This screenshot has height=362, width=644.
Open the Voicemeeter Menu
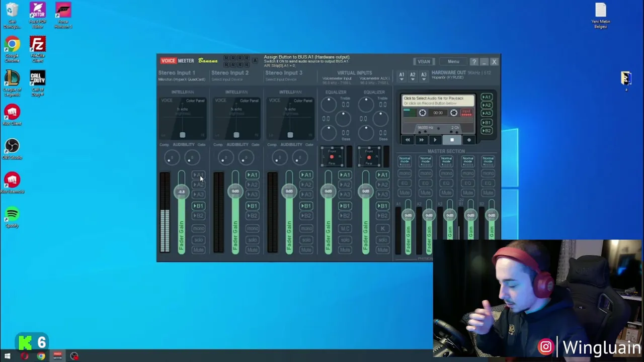[453, 62]
